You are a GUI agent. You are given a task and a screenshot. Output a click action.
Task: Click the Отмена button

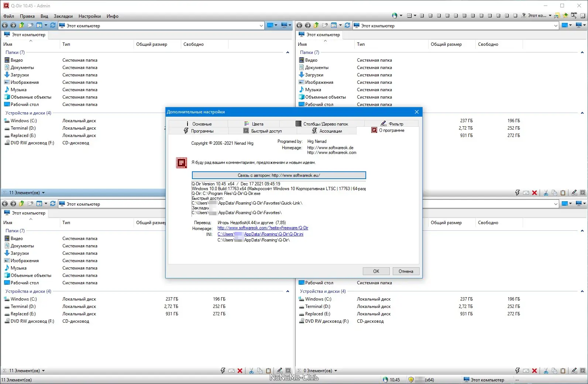(406, 271)
